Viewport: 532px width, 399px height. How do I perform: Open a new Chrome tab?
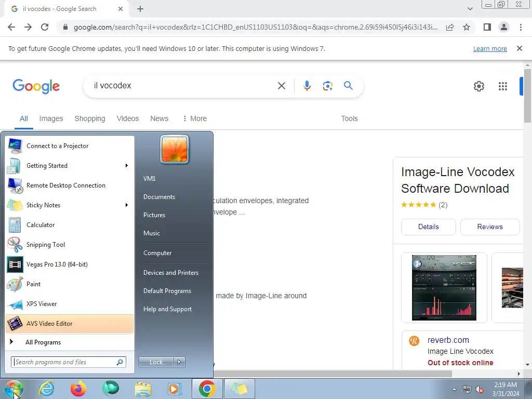(140, 9)
